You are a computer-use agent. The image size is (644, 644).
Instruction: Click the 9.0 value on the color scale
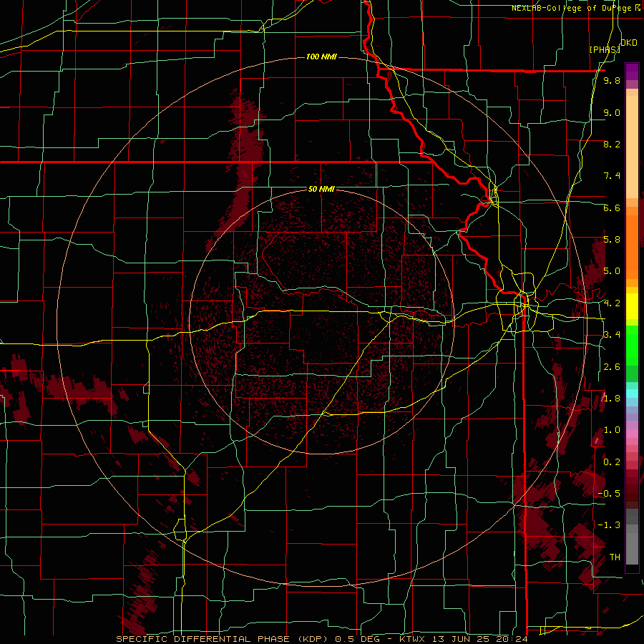coord(612,112)
